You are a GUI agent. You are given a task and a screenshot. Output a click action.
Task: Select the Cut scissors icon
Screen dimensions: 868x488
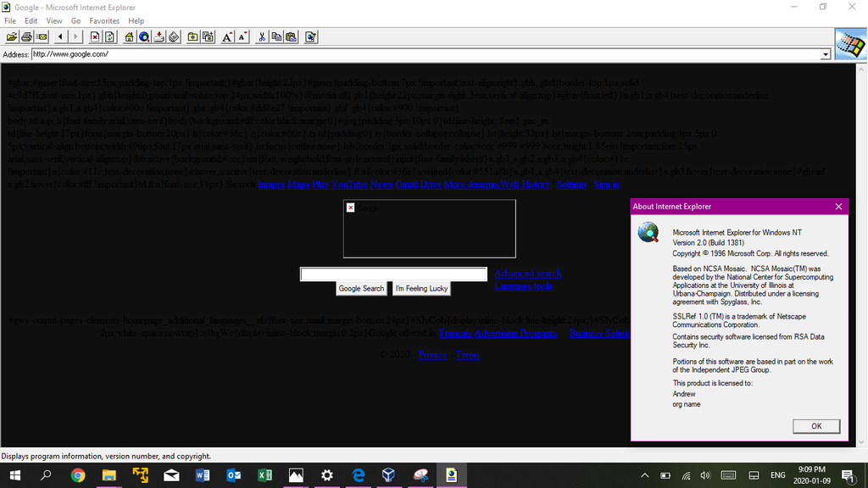pos(261,36)
